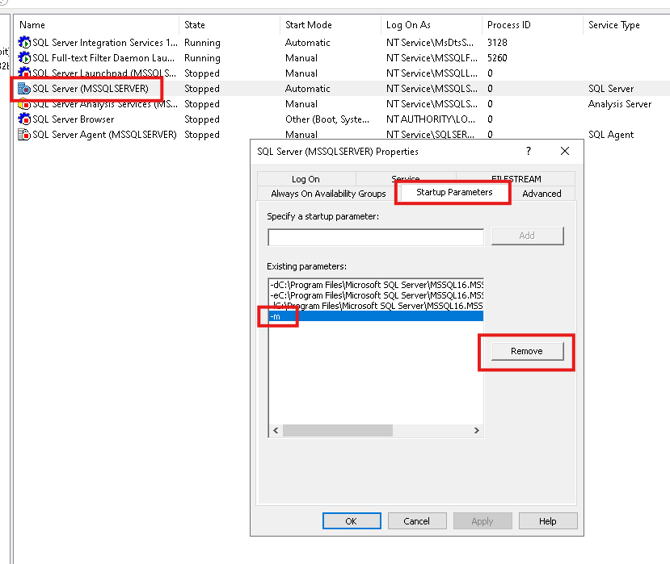Click Process ID 5260 cell
The height and width of the screenshot is (564, 670).
(x=497, y=58)
